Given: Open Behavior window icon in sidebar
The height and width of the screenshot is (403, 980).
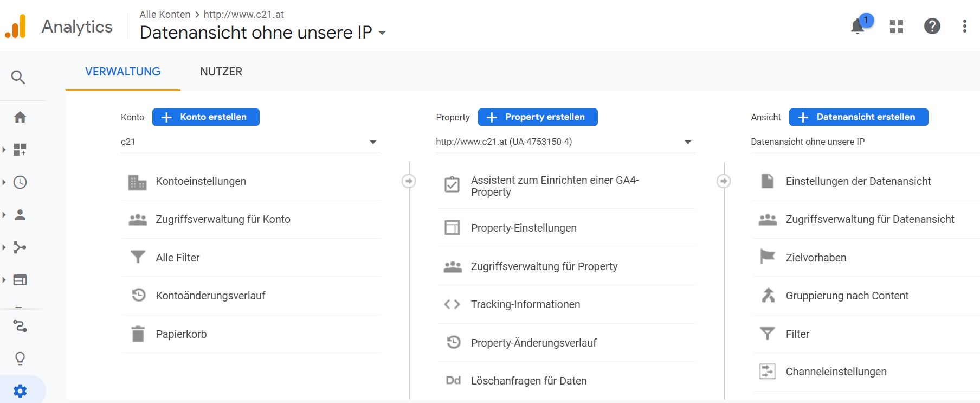Looking at the screenshot, I should click(x=20, y=280).
